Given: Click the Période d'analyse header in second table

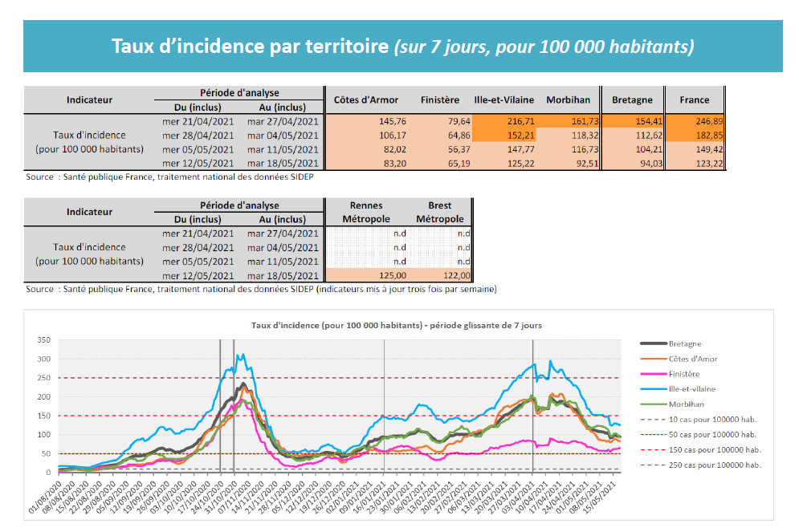Looking at the screenshot, I should pyautogui.click(x=239, y=205).
